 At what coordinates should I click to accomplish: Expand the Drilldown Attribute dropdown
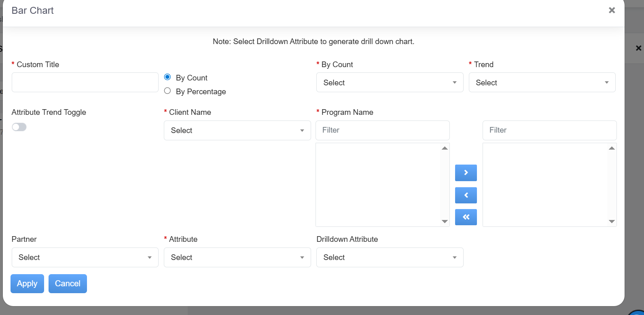tap(390, 257)
